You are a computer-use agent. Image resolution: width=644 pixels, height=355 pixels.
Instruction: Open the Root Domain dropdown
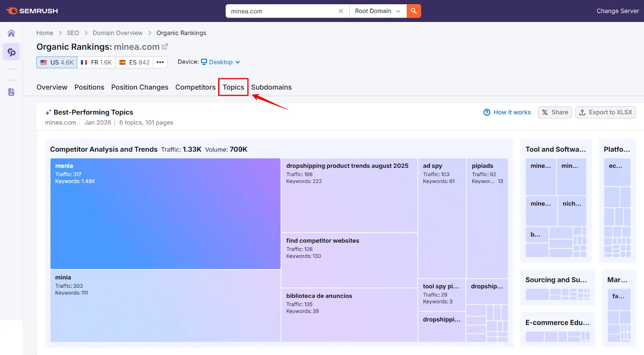378,11
